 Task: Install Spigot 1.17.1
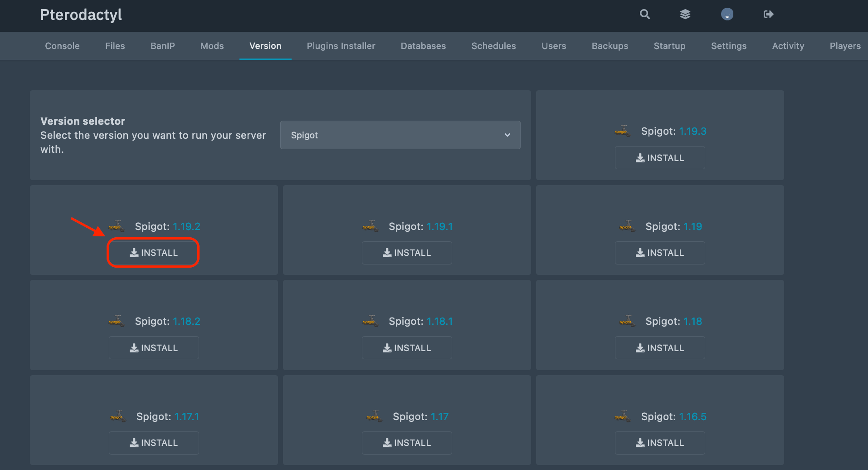point(154,443)
